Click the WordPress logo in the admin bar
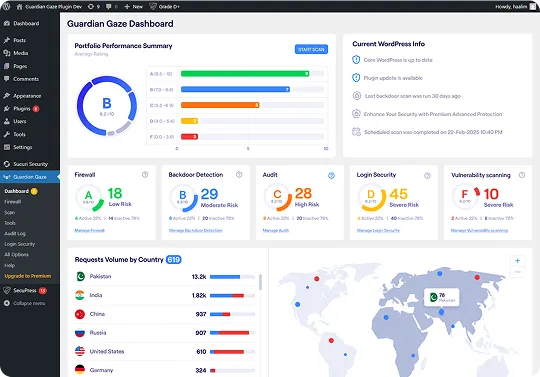 click(6, 7)
